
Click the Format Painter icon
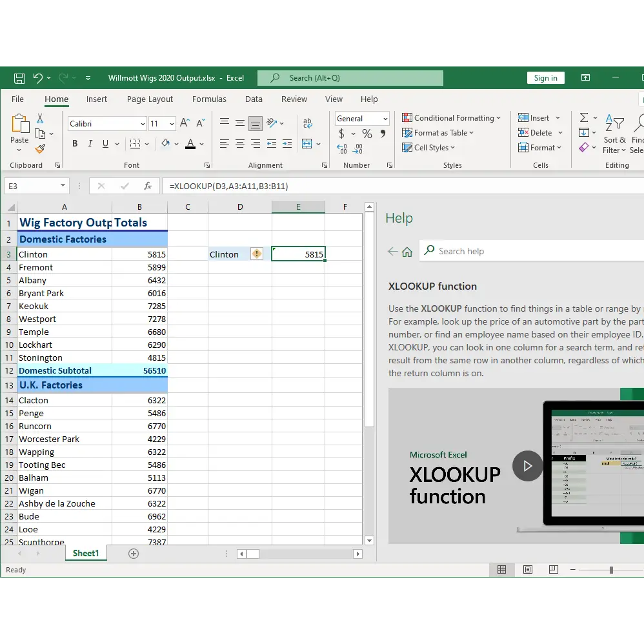click(41, 148)
